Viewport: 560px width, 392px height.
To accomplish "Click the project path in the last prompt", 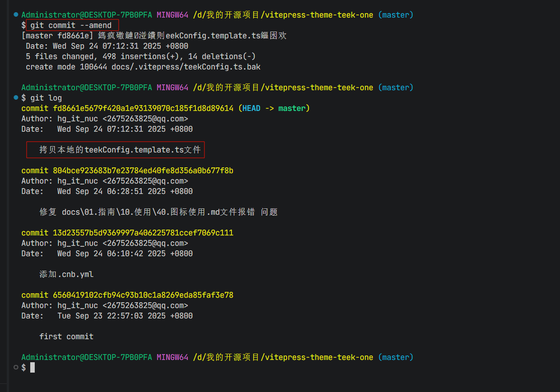I will (x=283, y=357).
